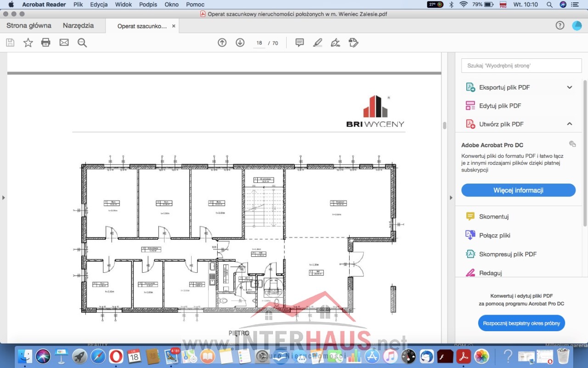This screenshot has height=368, width=588.
Task: Click Rozpocznij bezpłatny okres próbny button
Action: point(521,323)
